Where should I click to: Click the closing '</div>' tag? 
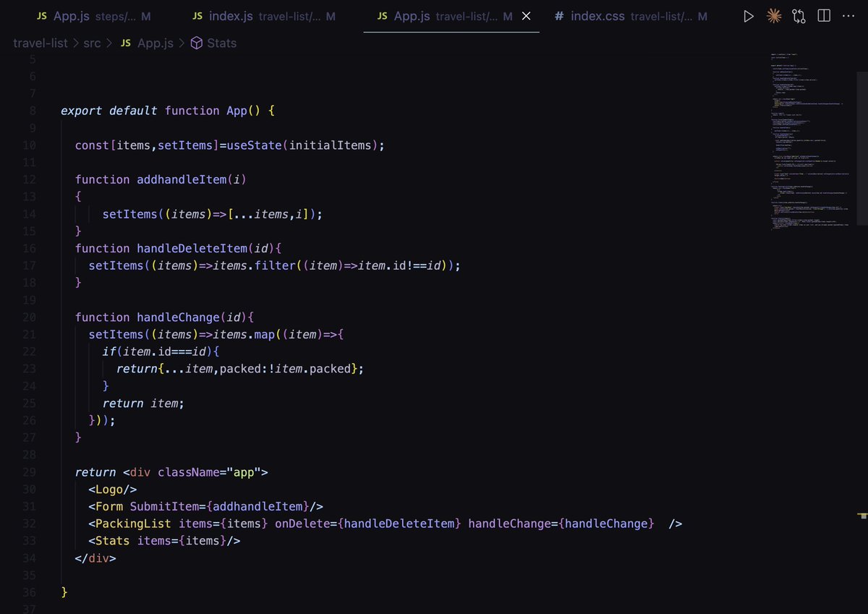95,558
